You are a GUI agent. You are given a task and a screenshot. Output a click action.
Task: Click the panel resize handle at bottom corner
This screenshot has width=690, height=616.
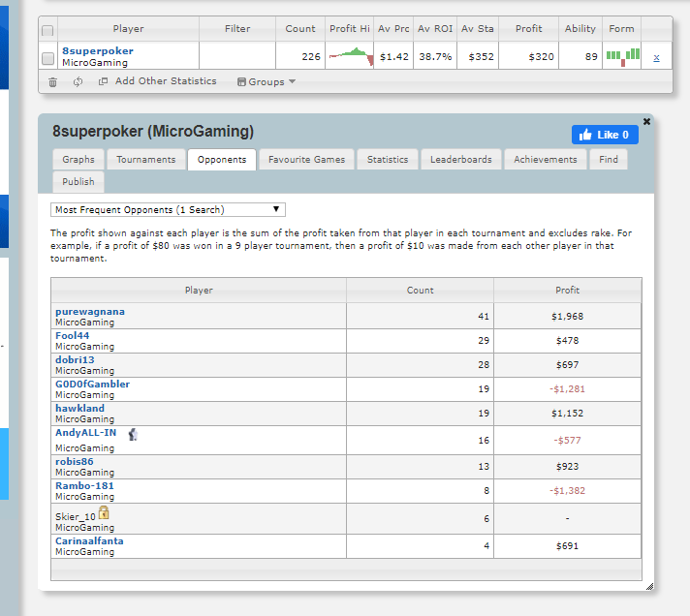click(649, 586)
